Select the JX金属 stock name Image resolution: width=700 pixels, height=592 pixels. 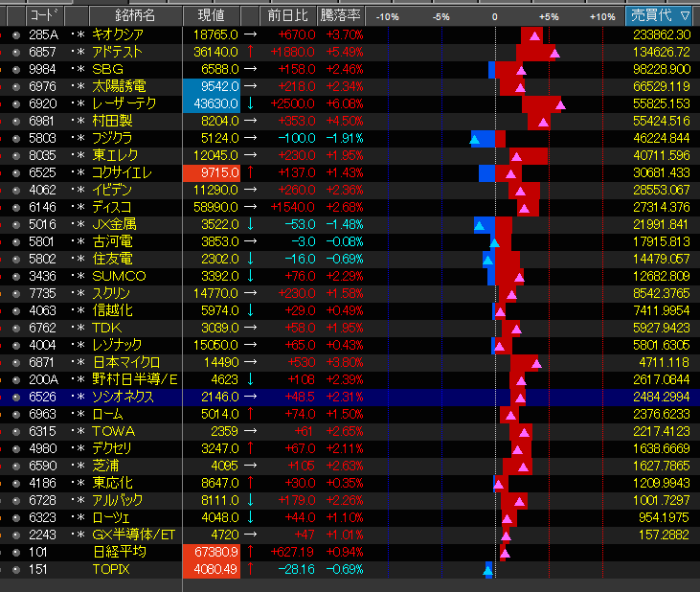(x=114, y=224)
